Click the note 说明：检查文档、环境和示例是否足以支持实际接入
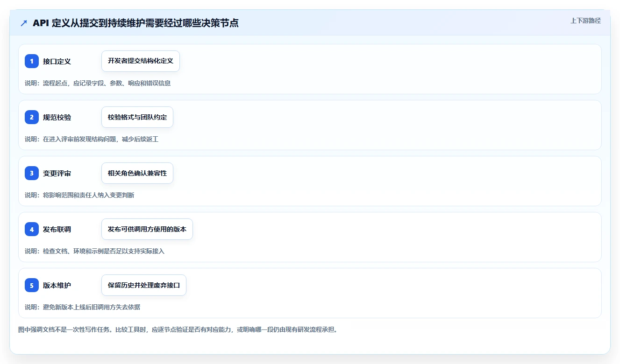Screen dimensions: 620x364 click(x=94, y=251)
